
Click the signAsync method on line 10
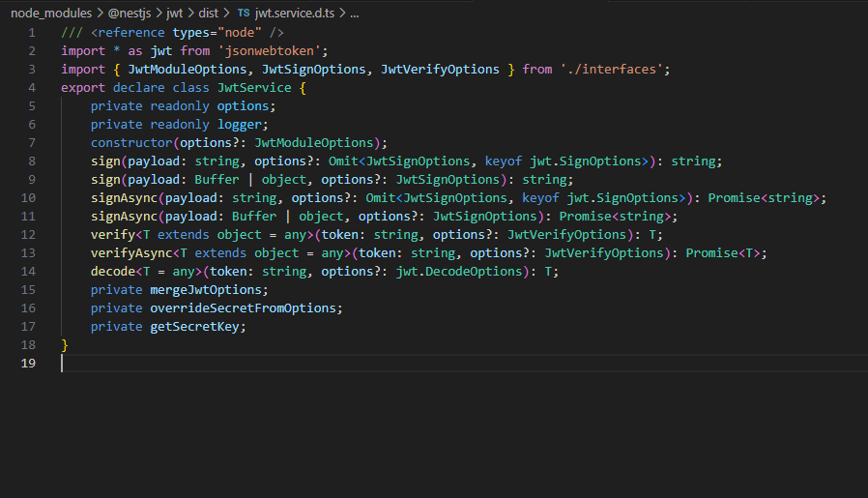click(124, 198)
